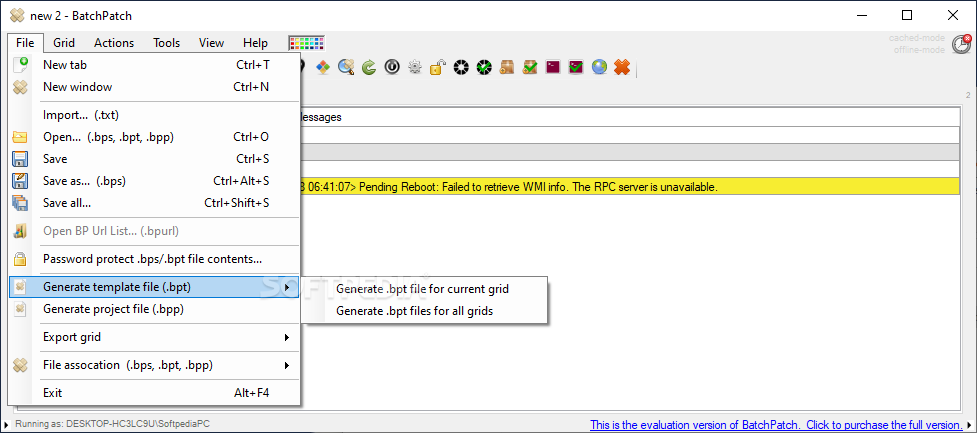Click Running as DESKTOP-HC3LC9U status text
977x433 pixels.
pyautogui.click(x=112, y=424)
